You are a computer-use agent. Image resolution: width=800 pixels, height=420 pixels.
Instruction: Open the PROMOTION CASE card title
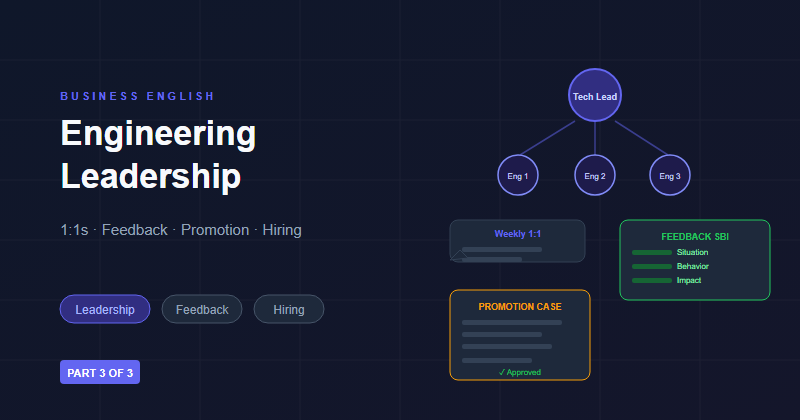(x=520, y=307)
